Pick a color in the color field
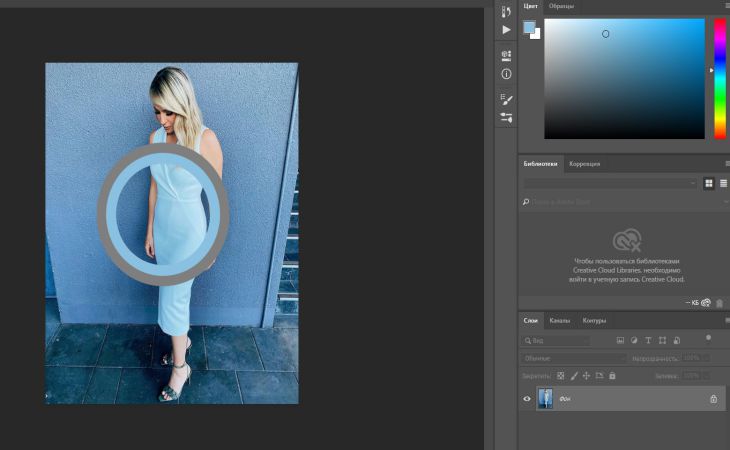Image resolution: width=730 pixels, height=450 pixels. tap(624, 79)
